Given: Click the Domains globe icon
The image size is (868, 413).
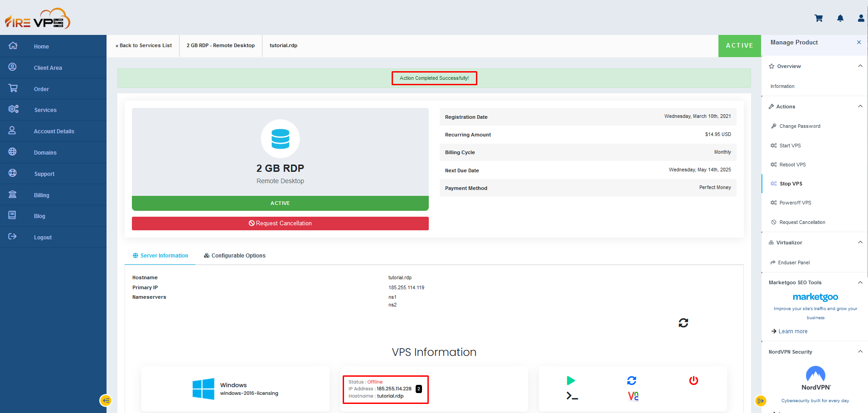Looking at the screenshot, I should point(13,152).
